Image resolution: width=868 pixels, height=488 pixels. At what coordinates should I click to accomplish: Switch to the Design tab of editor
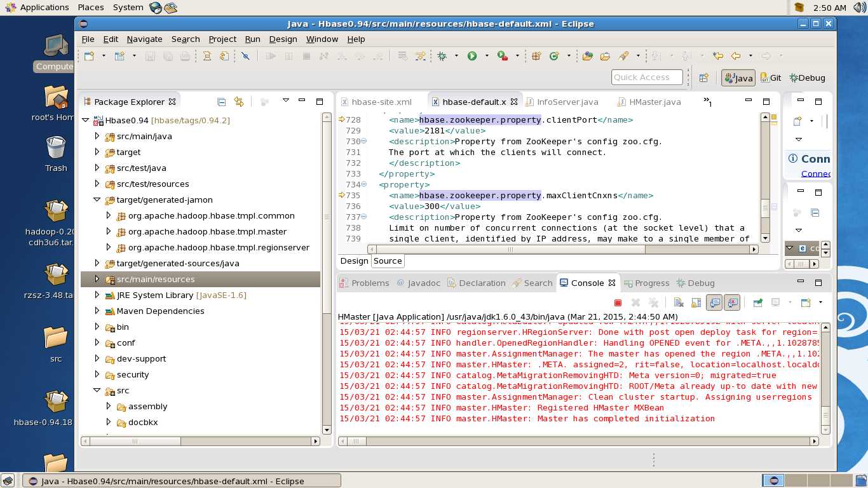click(354, 261)
